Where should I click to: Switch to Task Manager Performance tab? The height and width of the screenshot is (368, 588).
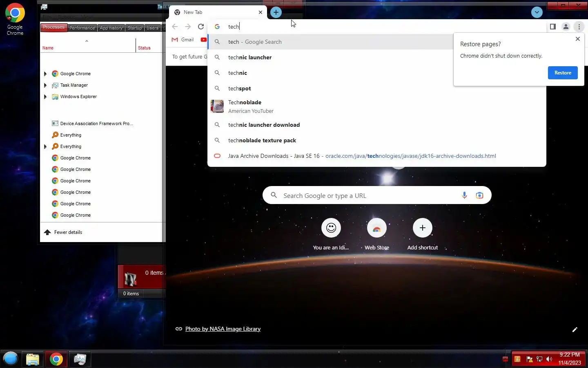82,28
